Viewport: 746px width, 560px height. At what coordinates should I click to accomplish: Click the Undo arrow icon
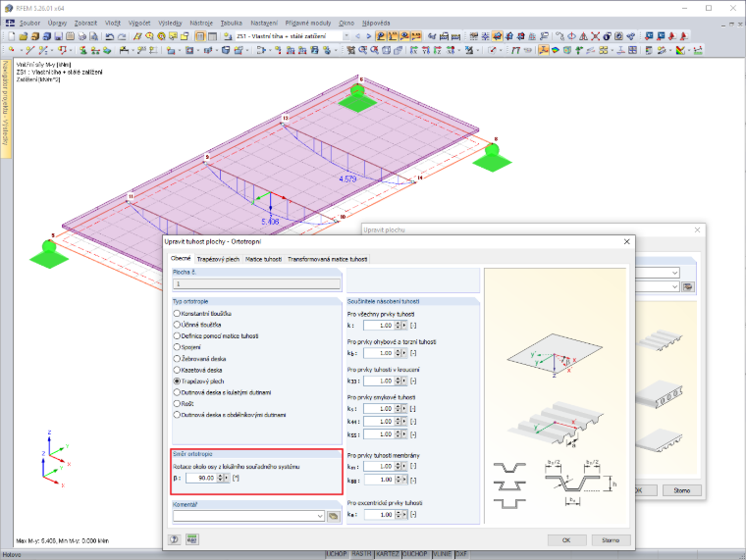point(109,36)
